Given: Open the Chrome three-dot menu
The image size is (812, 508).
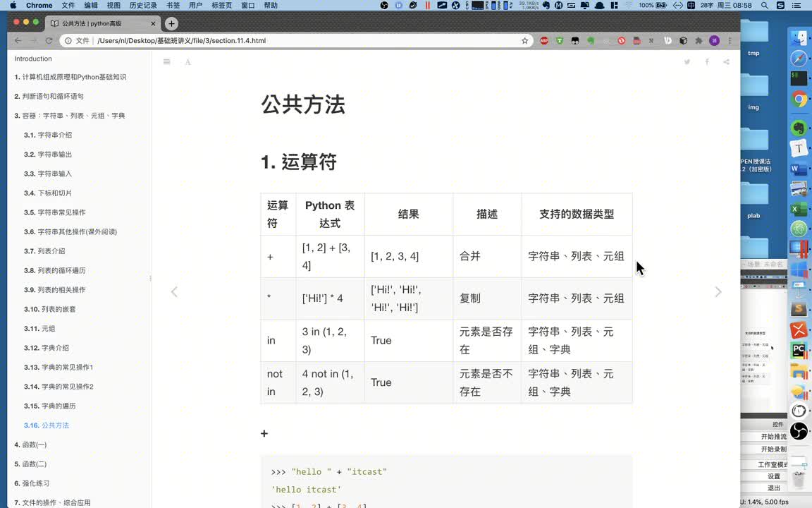Looking at the screenshot, I should 730,40.
